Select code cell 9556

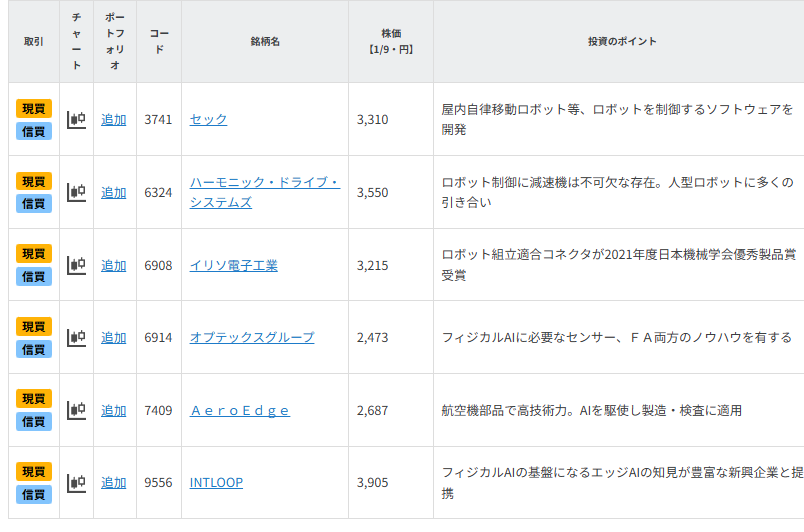tap(158, 483)
